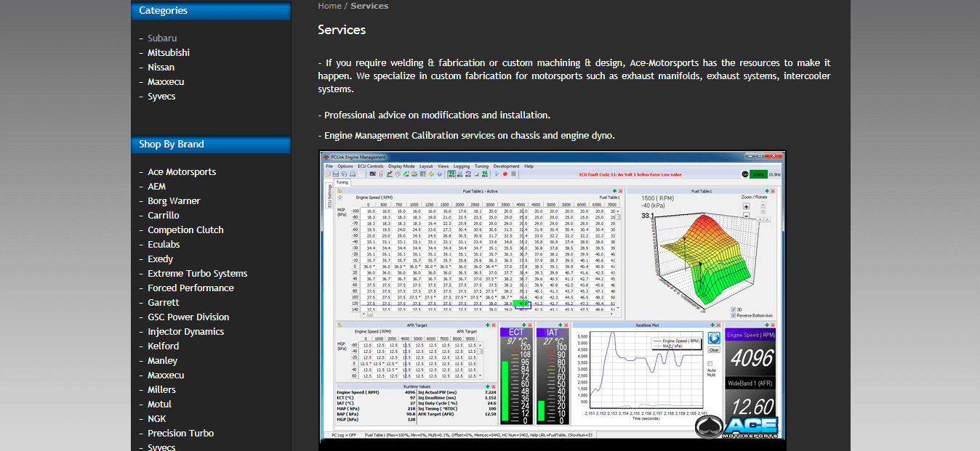Select the Motul brand

[159, 404]
